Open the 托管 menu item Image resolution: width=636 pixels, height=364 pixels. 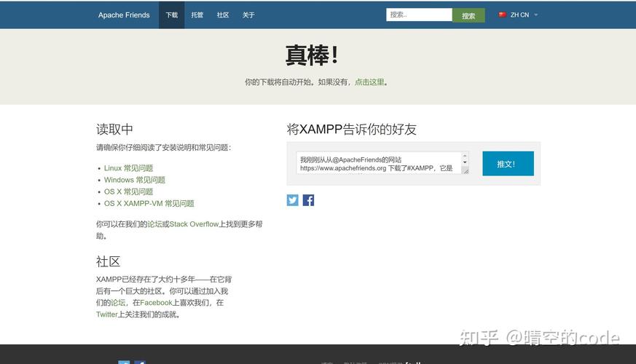pos(197,15)
